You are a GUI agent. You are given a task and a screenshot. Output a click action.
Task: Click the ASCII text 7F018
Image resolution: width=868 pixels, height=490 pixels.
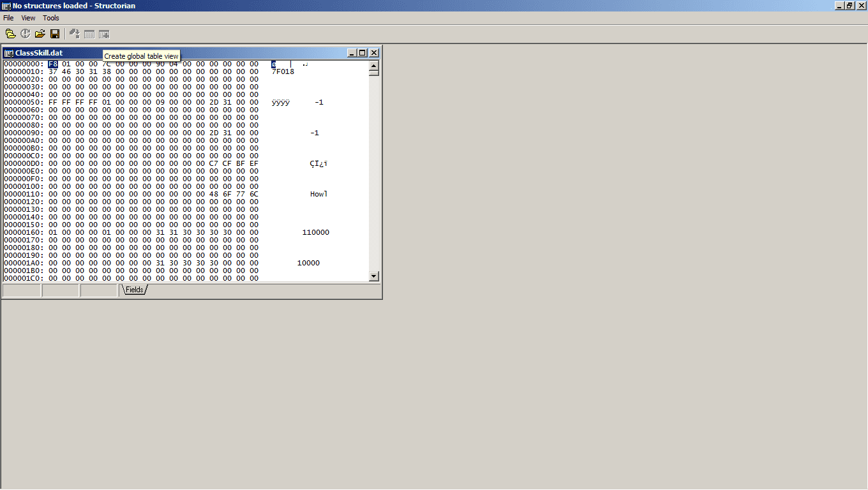(x=283, y=71)
